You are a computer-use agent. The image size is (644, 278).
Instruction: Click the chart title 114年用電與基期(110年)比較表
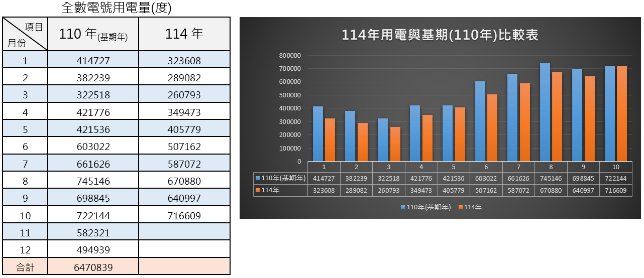coord(440,35)
